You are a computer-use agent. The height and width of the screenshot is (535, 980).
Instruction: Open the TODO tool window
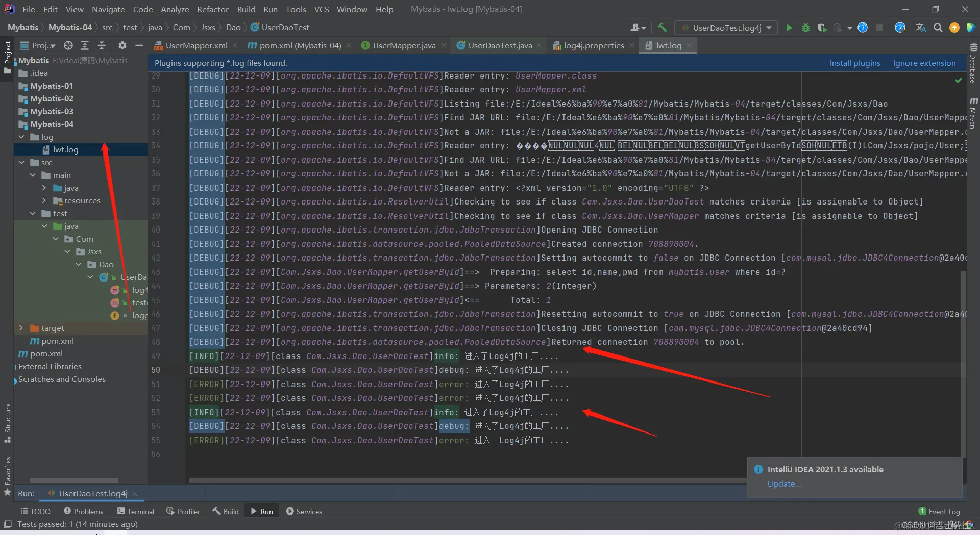pos(35,512)
